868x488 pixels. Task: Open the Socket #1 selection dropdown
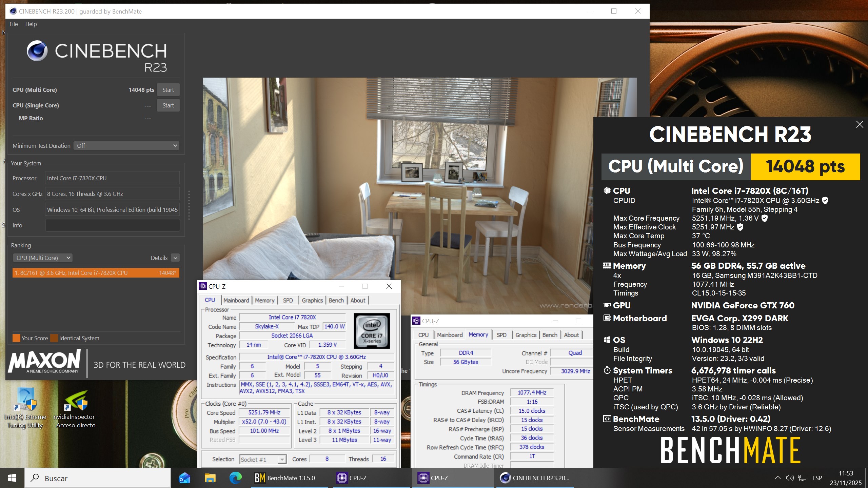click(x=263, y=459)
